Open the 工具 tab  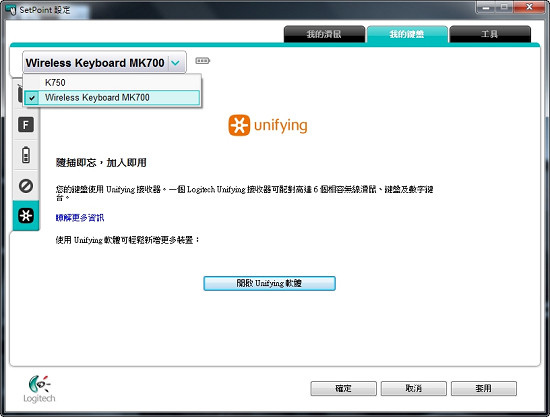click(x=490, y=34)
